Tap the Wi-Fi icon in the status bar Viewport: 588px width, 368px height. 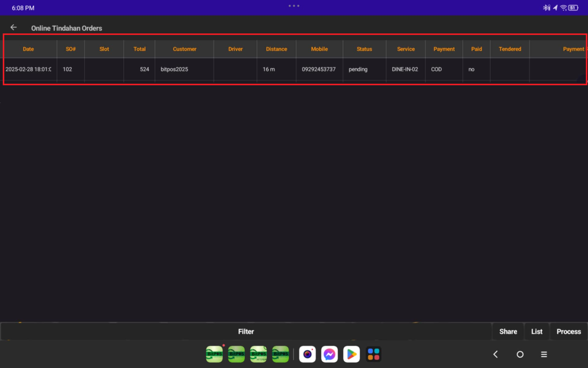(x=563, y=8)
